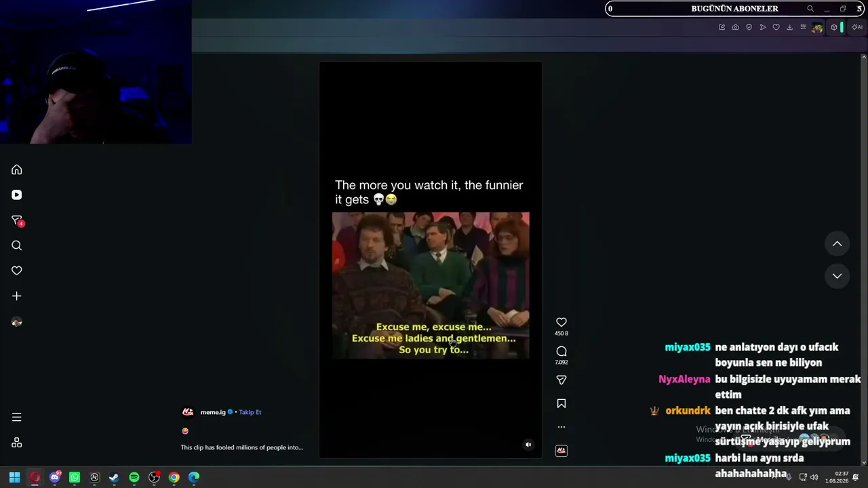Click the playing reel video
This screenshot has height=488, width=868.
tap(431, 260)
